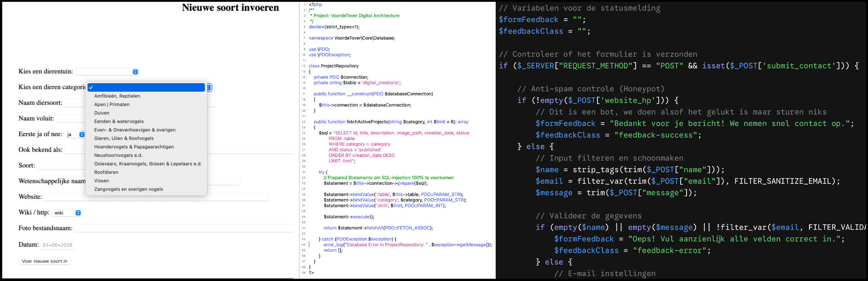868x281 pixels.
Task: Click the 'return $statement->fetchAll(PDO::FETCH_ASSOC);' line
Action: click(378, 228)
